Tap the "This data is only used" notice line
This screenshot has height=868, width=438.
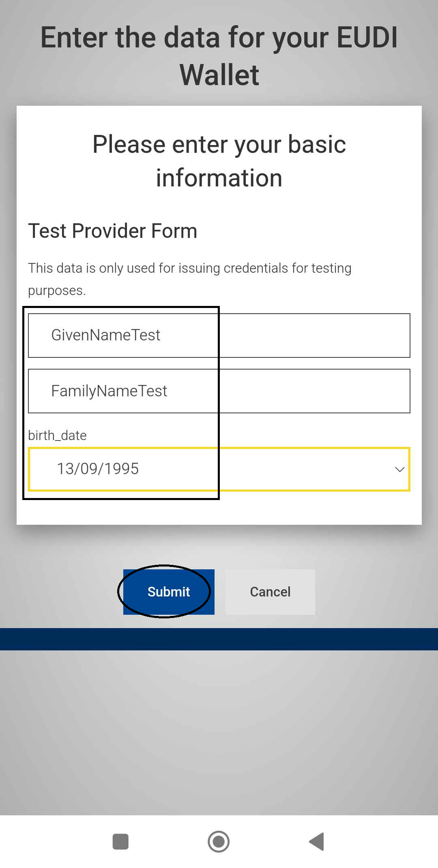(189, 268)
